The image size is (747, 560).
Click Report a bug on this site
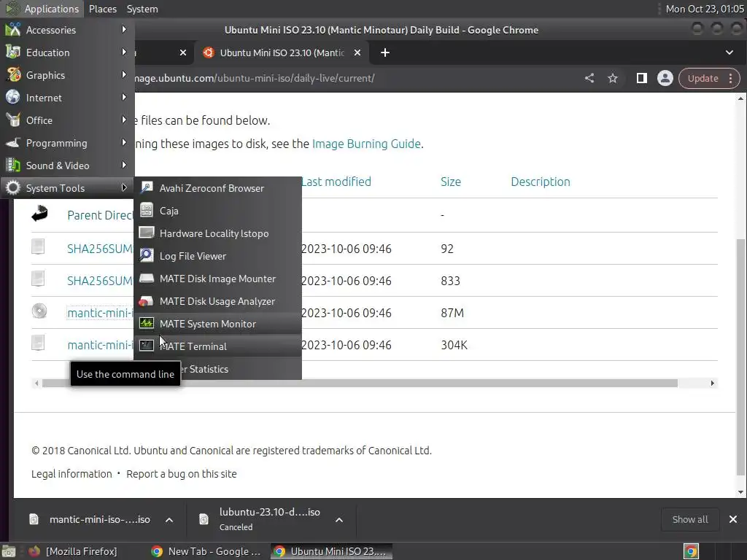click(x=182, y=474)
